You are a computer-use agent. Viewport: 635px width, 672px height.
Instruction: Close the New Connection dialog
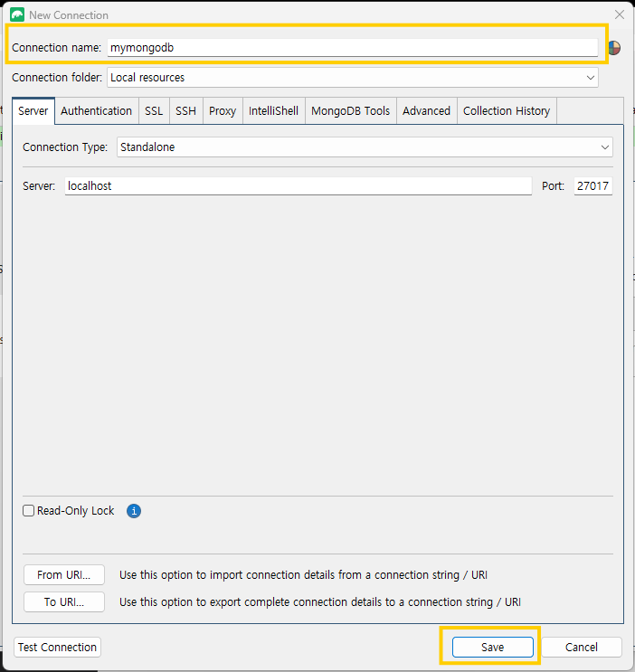coord(620,14)
